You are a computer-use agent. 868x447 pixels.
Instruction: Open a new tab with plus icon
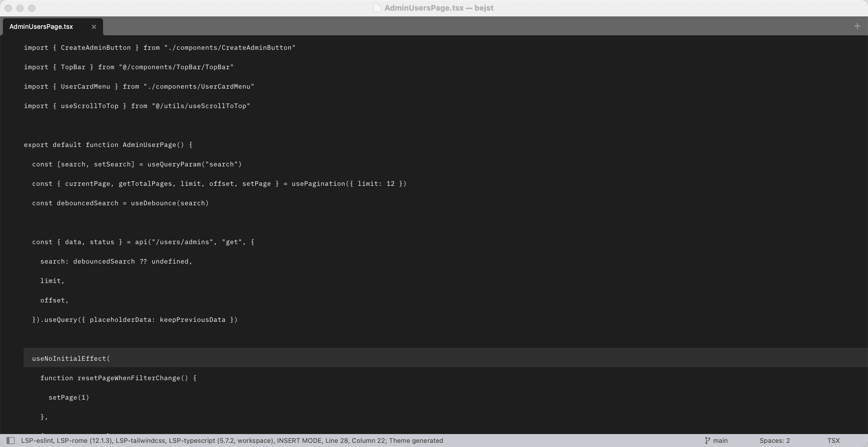(x=857, y=26)
